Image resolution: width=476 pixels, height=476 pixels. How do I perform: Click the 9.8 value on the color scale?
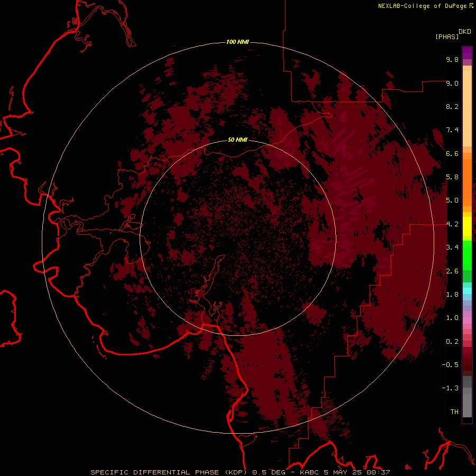click(x=452, y=59)
